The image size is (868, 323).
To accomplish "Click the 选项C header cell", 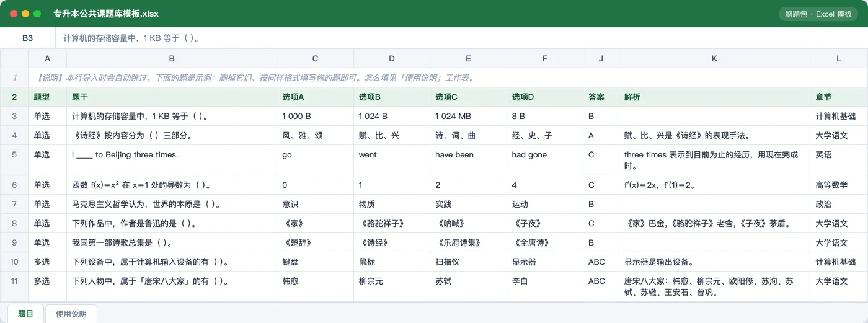I will tap(468, 97).
